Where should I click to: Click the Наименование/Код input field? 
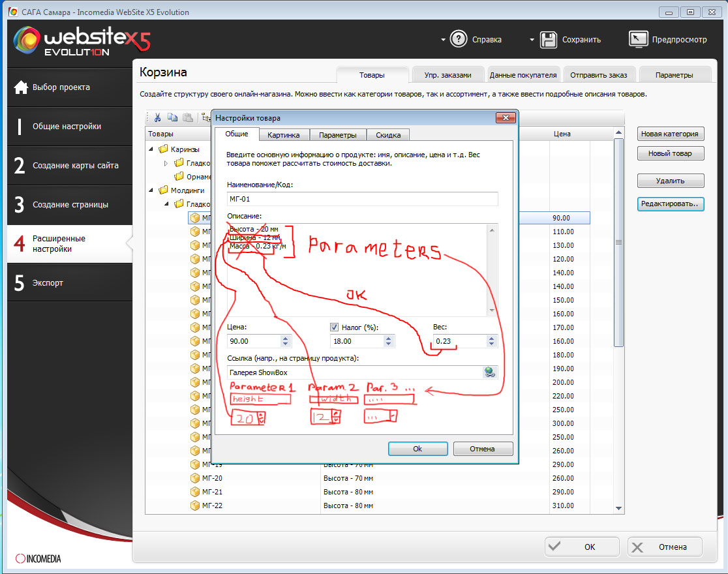pyautogui.click(x=362, y=199)
